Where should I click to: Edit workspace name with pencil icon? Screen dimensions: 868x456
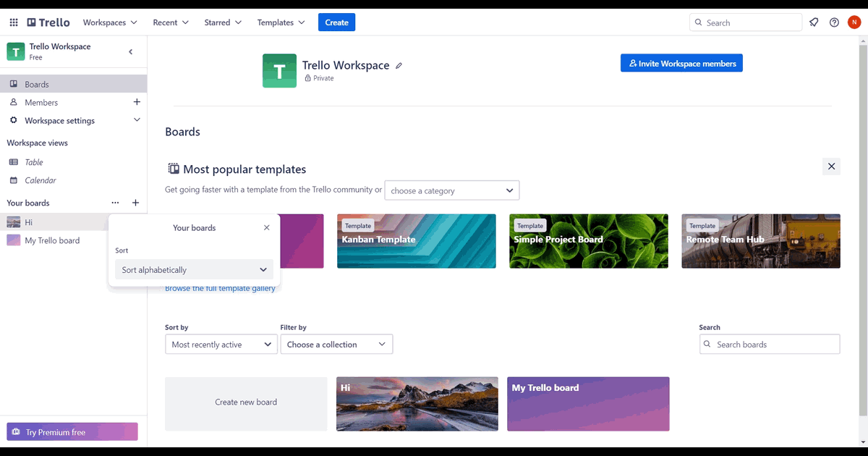click(x=399, y=65)
